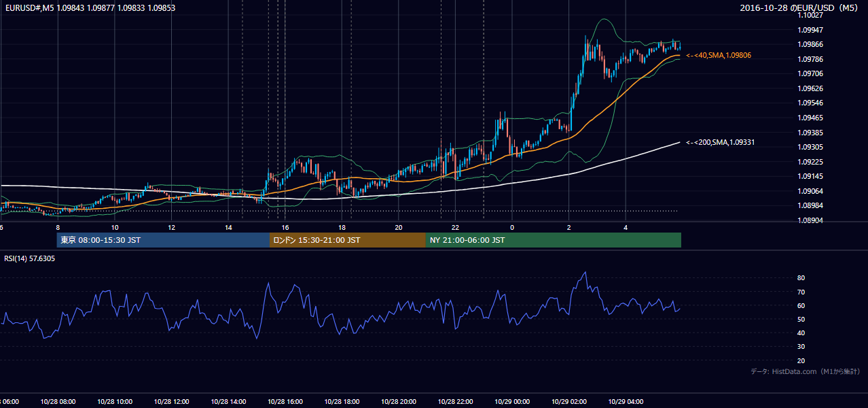The height and width of the screenshot is (408, 868).
Task: Click price level 1.09305 on axis
Action: [810, 147]
